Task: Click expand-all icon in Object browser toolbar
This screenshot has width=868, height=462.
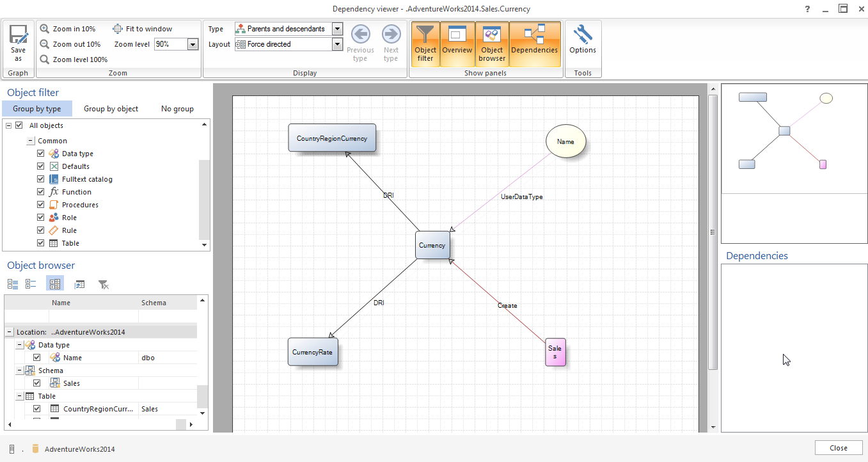Action: click(x=13, y=284)
